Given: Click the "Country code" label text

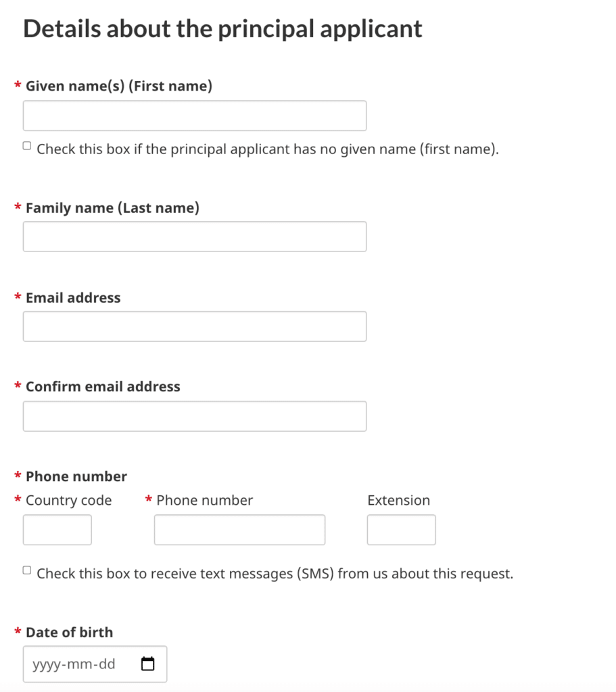Looking at the screenshot, I should (68, 501).
